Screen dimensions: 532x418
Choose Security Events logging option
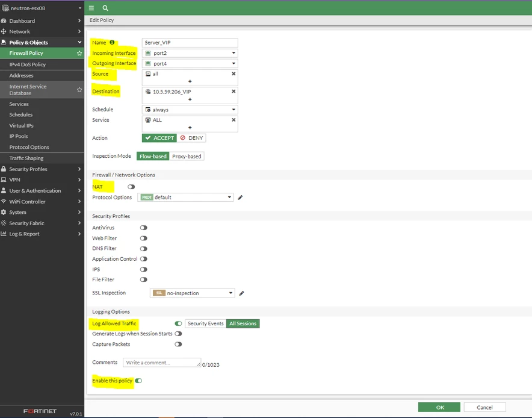point(206,323)
